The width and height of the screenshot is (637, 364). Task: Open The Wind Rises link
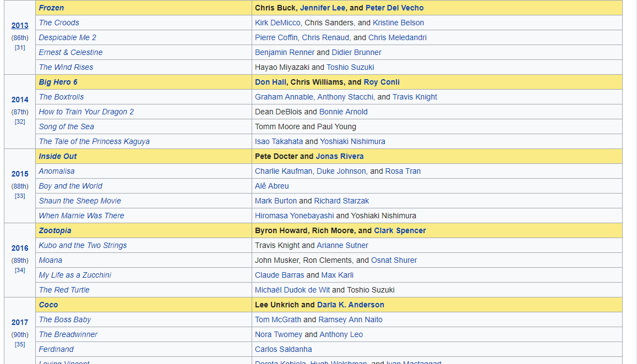[x=66, y=67]
